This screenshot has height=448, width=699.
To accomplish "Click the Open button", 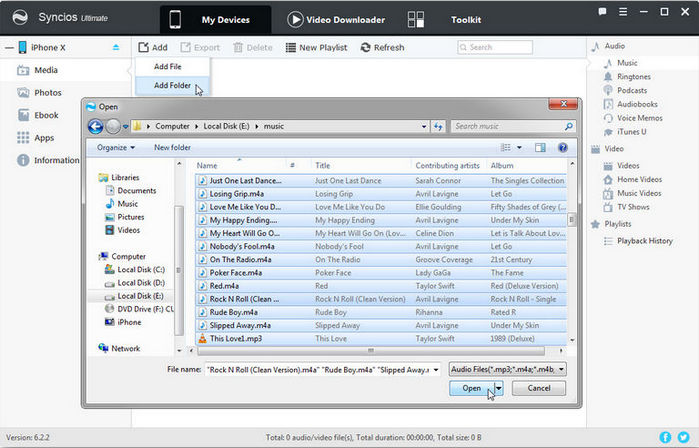I will [x=472, y=388].
